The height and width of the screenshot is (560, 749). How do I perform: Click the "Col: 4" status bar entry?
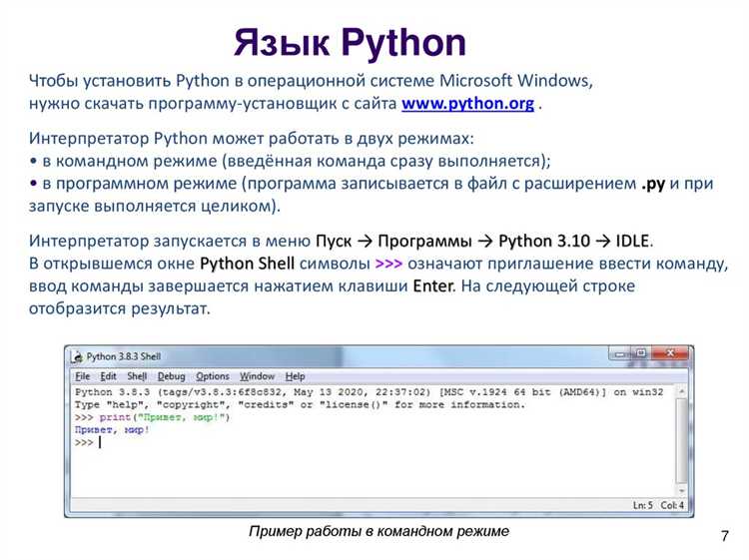click(672, 505)
